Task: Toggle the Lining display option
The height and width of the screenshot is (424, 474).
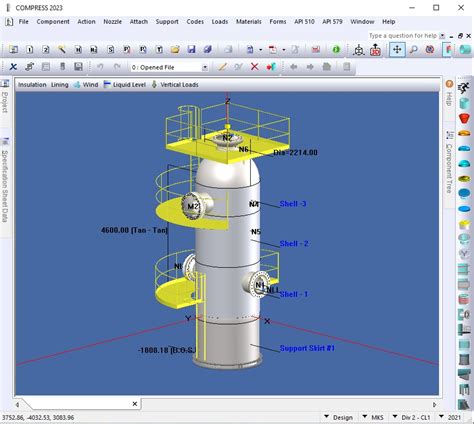Action: [x=60, y=85]
